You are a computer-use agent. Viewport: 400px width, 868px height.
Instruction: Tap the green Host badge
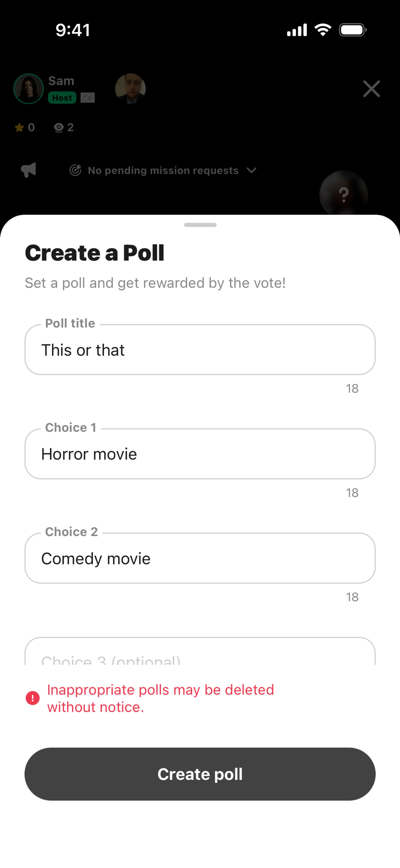click(62, 98)
